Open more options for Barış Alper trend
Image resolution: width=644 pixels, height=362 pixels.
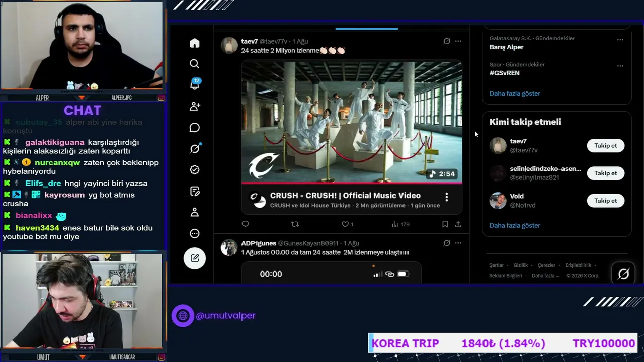(x=620, y=40)
